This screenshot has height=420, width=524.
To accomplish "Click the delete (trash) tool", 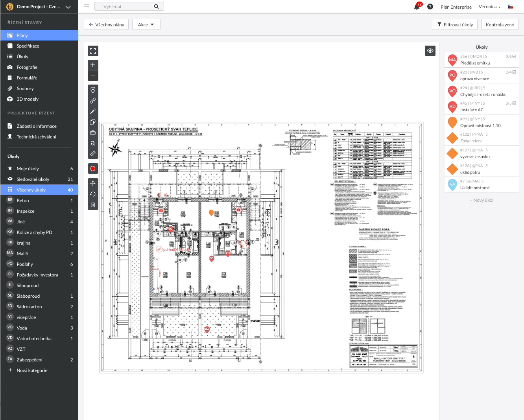I will [x=93, y=204].
